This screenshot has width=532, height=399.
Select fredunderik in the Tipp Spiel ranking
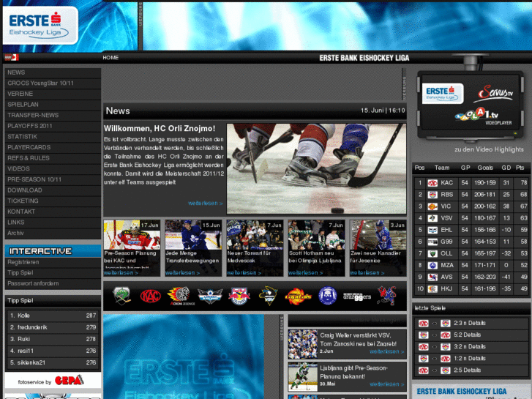(53, 327)
